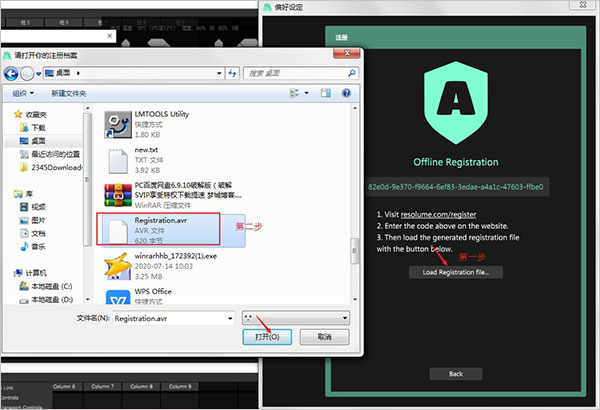This screenshot has width=600, height=410.
Task: Select the Registration.avr file
Action: [x=174, y=230]
